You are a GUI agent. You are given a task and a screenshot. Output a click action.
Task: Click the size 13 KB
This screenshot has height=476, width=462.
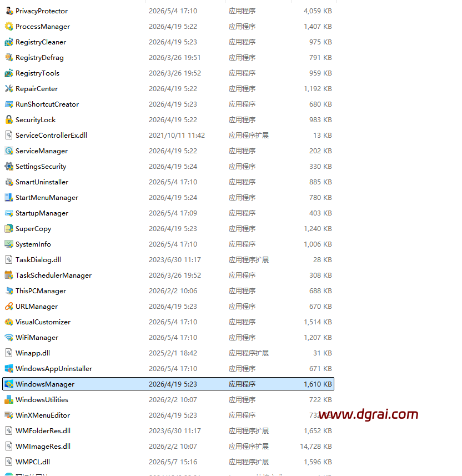tap(323, 135)
